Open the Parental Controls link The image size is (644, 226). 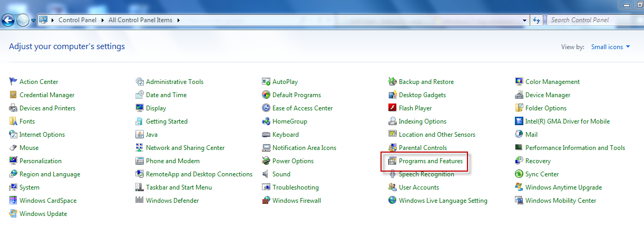coord(423,147)
